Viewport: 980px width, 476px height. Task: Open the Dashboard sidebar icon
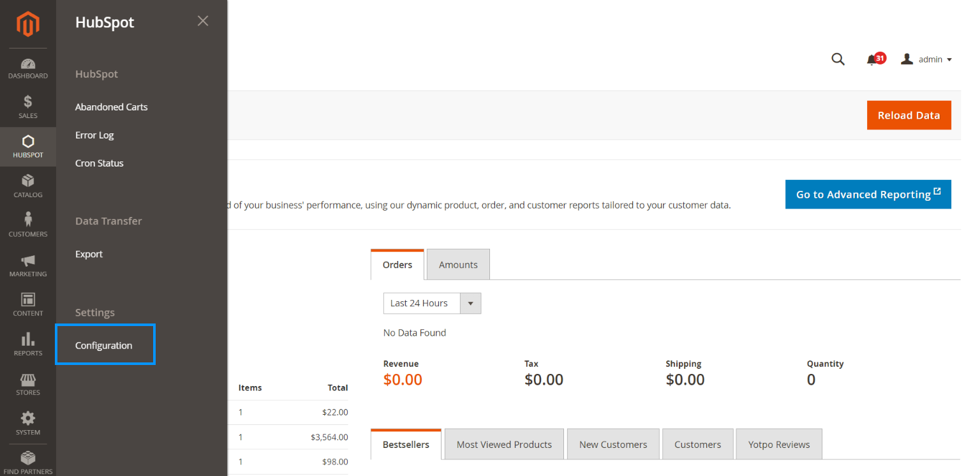[x=27, y=69]
